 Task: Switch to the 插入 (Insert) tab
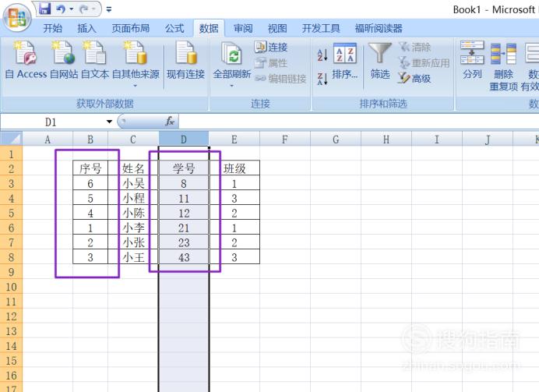coord(86,28)
